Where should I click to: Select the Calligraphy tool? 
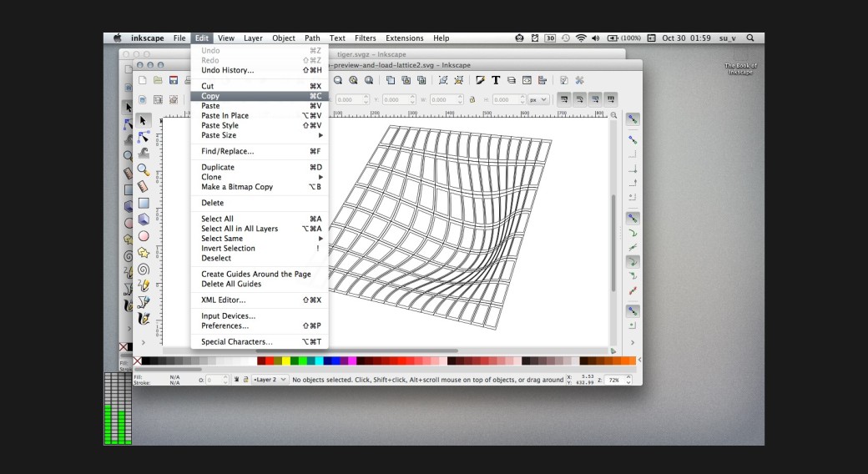pyautogui.click(x=144, y=319)
